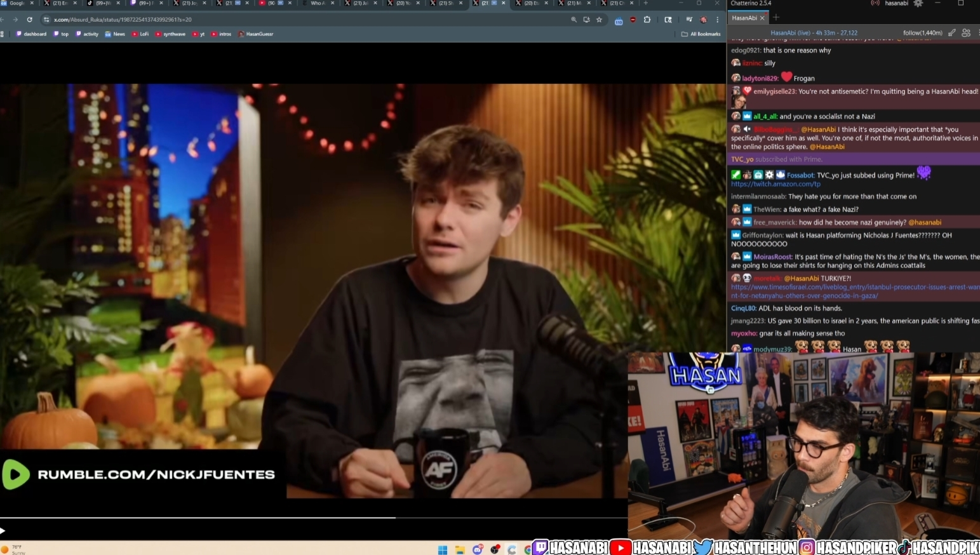
Task: Click username free_maverick in chat
Action: (774, 223)
